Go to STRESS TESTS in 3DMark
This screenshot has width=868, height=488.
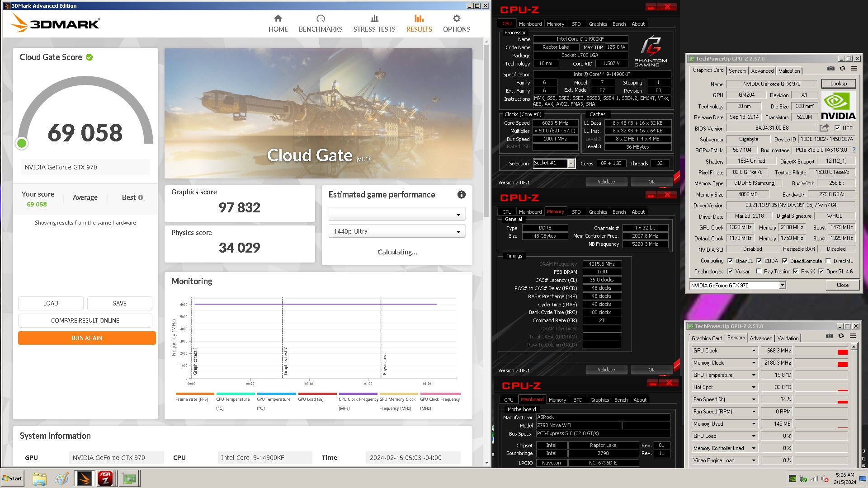pos(374,23)
